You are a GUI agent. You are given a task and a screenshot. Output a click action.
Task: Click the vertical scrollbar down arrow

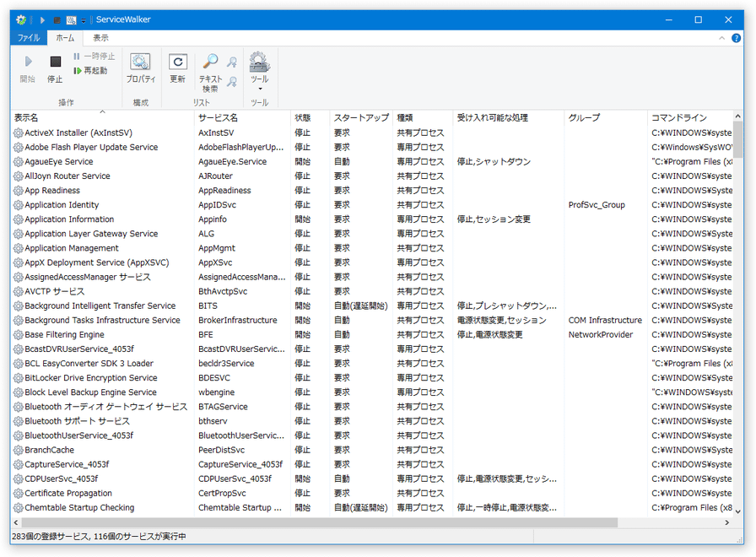pyautogui.click(x=737, y=511)
